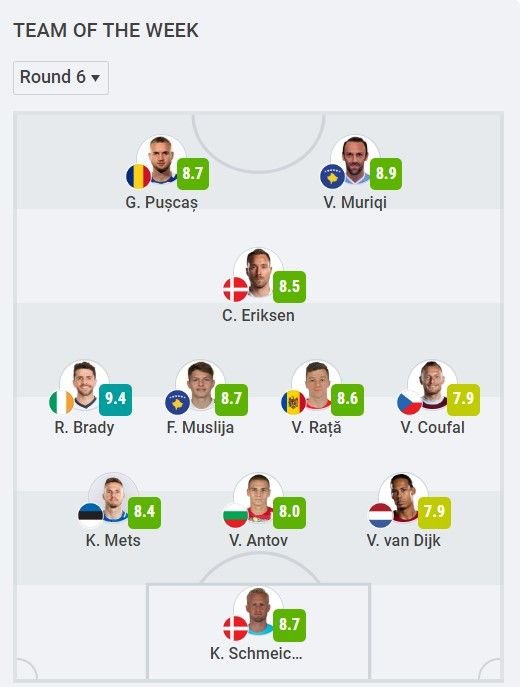
Task: Click the Ireland flag beside R. Brady
Action: pos(62,402)
